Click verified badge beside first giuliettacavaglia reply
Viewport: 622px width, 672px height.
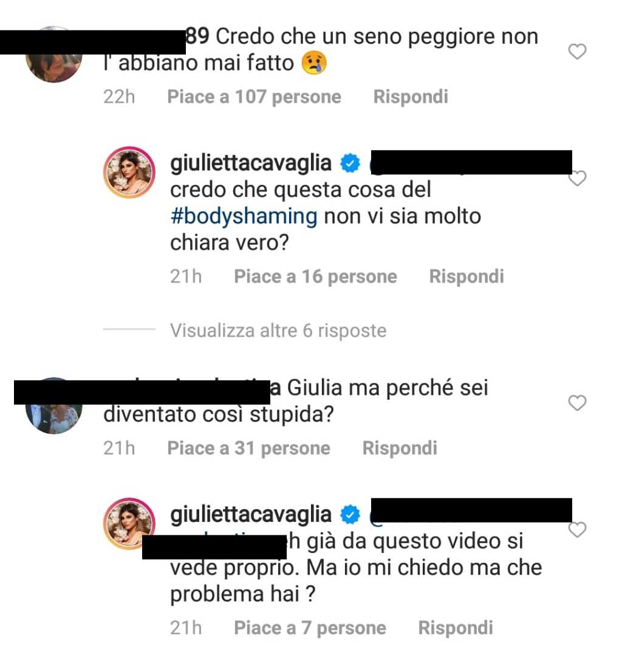pos(350,163)
